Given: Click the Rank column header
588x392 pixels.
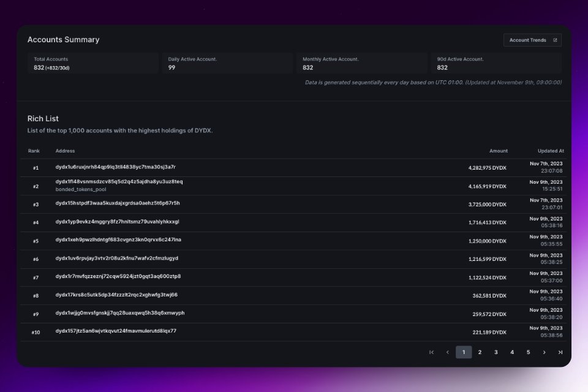Looking at the screenshot, I should (34, 151).
